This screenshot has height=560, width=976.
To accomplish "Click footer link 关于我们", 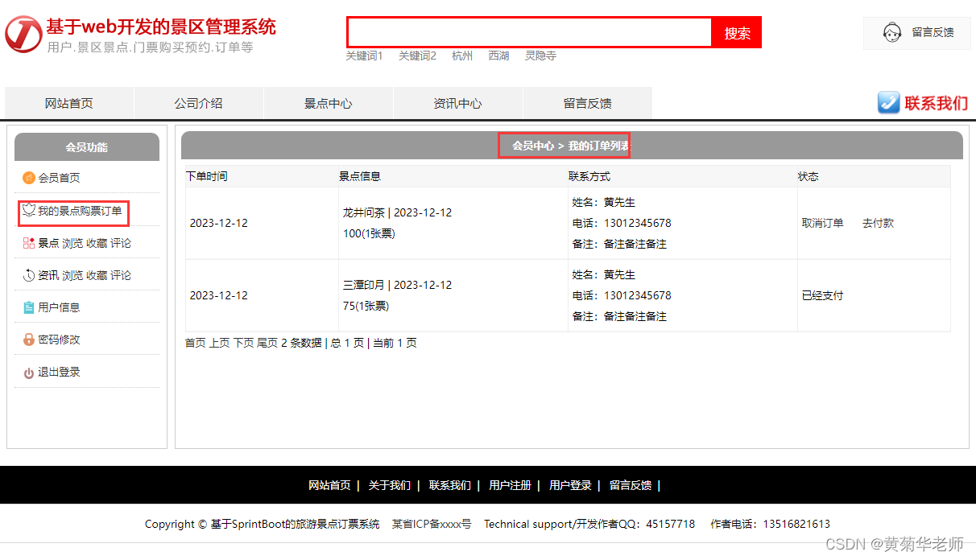I will (x=390, y=485).
